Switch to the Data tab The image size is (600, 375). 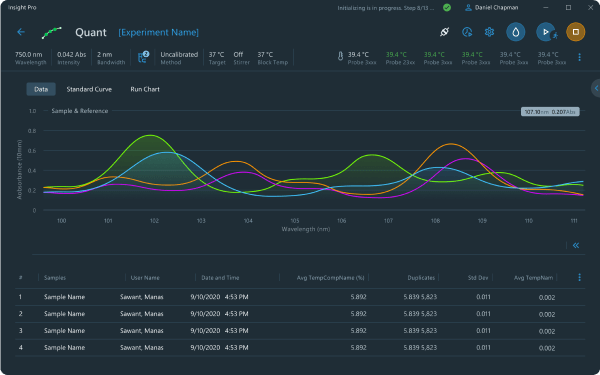pos(41,89)
